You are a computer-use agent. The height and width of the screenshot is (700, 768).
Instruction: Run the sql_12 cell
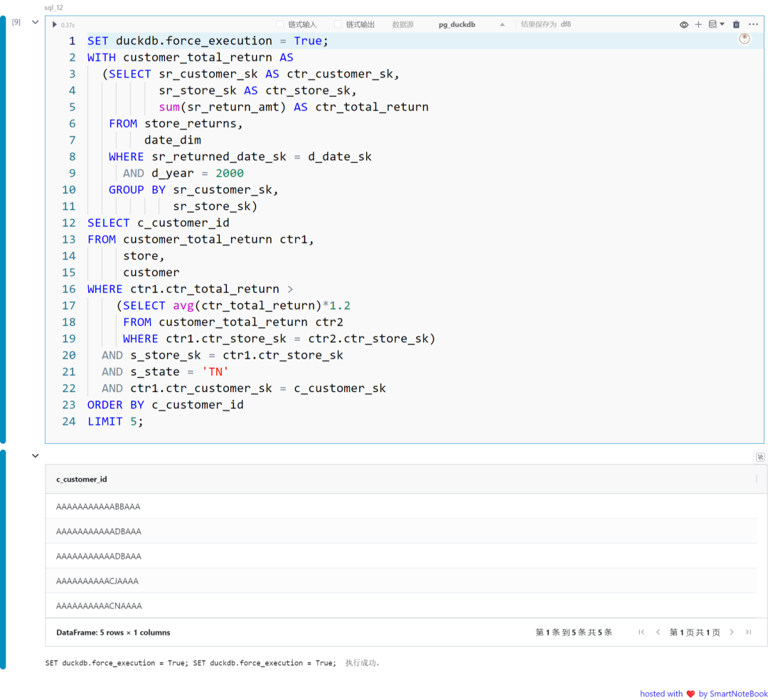click(x=55, y=23)
